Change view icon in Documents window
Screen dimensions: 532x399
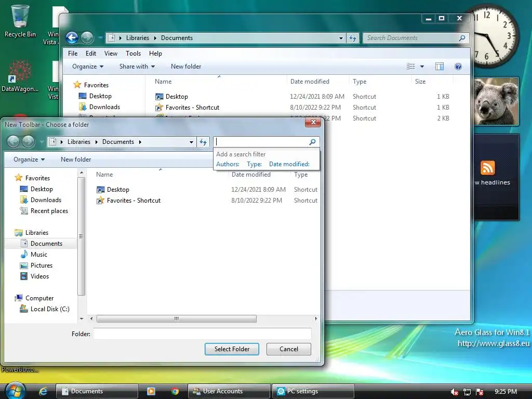(x=410, y=66)
